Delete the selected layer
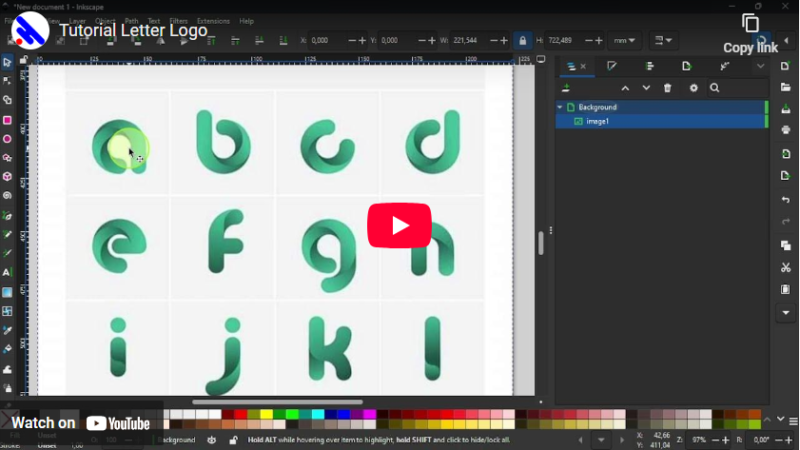The height and width of the screenshot is (450, 800). [667, 88]
